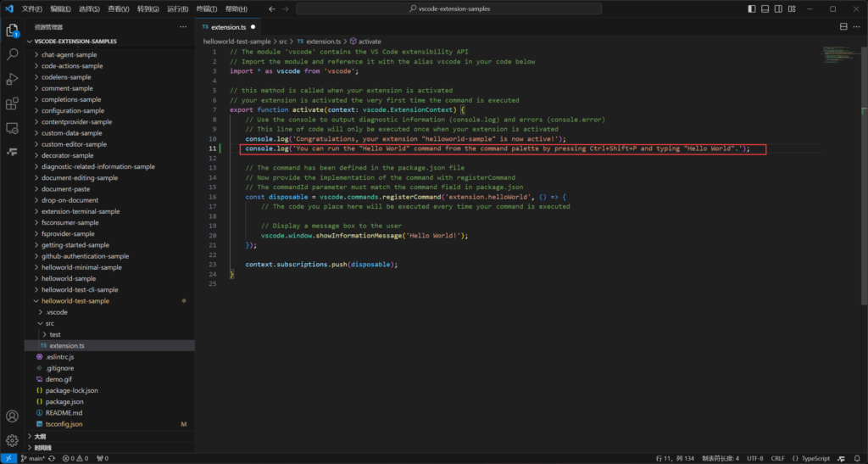Open the Search view in activity bar
Viewport: 868px width, 464px height.
click(13, 54)
